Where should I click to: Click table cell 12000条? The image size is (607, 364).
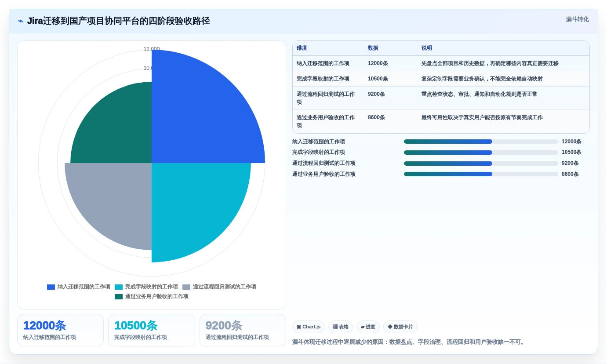pyautogui.click(x=378, y=63)
